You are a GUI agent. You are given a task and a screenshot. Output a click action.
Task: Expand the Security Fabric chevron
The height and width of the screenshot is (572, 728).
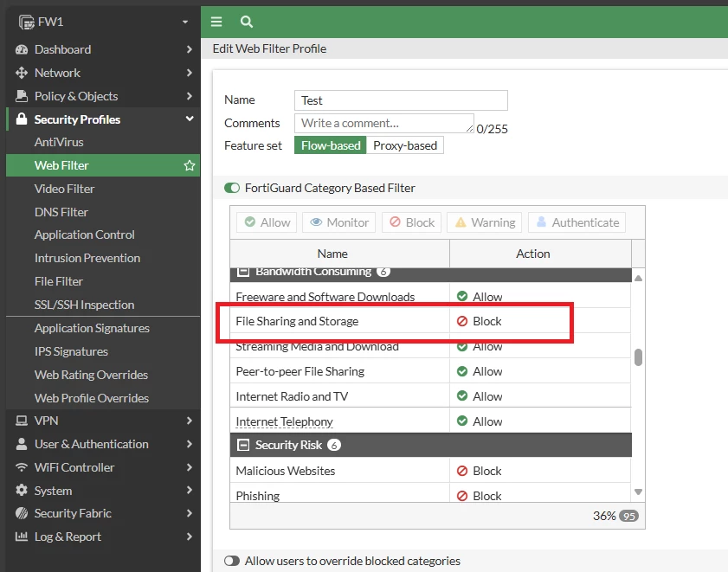(189, 513)
